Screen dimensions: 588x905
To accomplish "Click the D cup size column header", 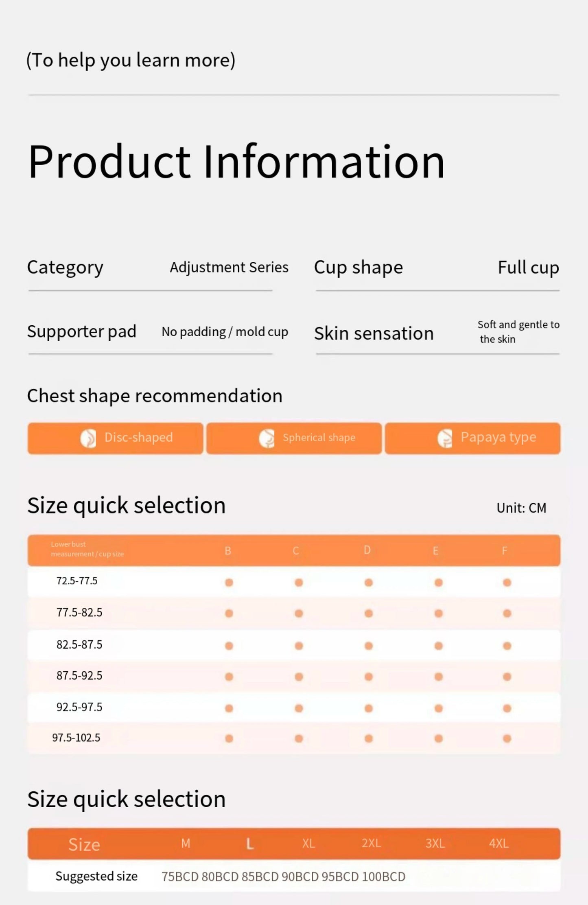I will 367,550.
